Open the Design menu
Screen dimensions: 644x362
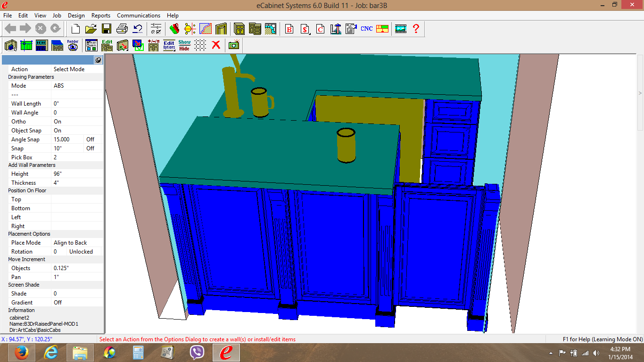76,16
